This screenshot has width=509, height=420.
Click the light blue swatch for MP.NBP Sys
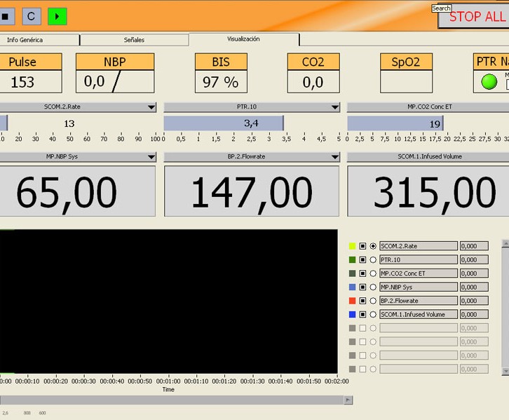click(352, 287)
